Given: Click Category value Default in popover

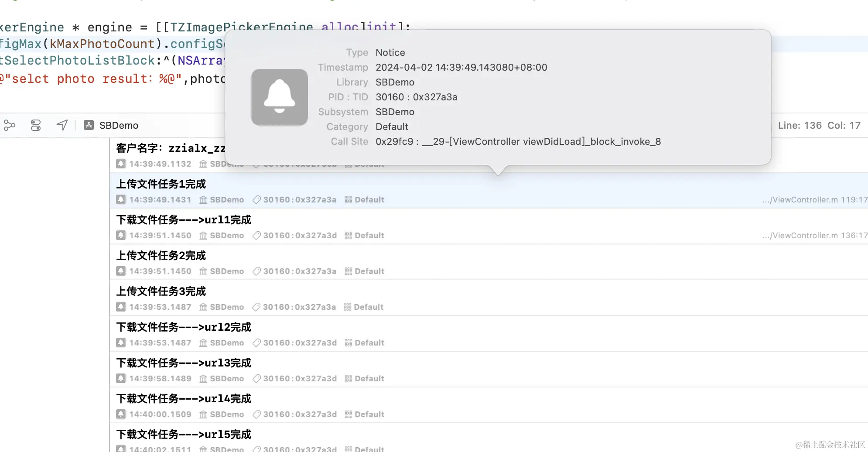Looking at the screenshot, I should pos(392,127).
